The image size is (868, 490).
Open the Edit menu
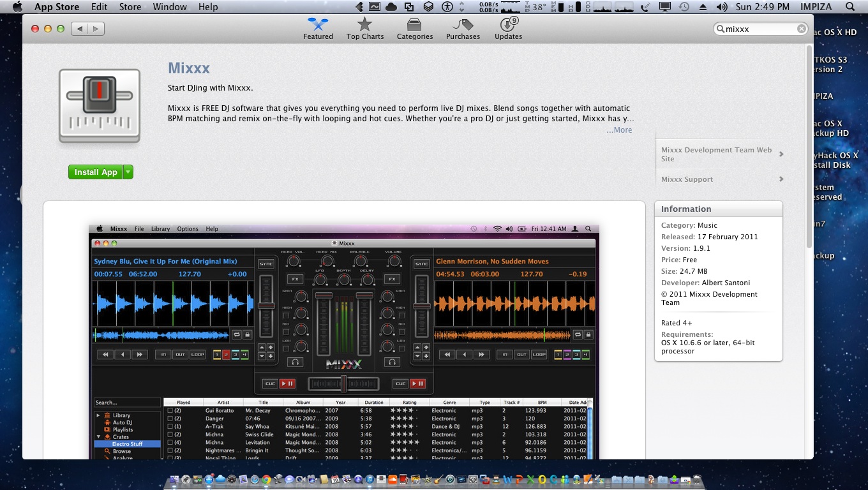99,7
